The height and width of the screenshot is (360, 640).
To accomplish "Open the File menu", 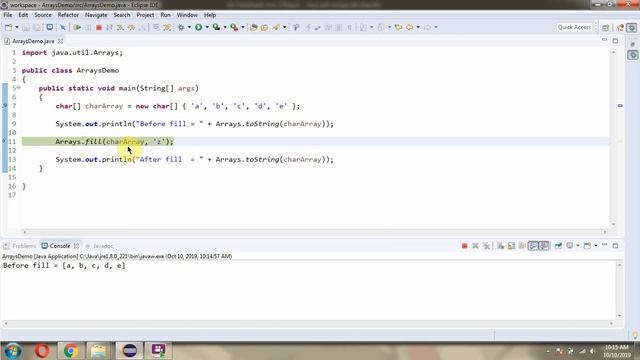I will click(x=8, y=15).
